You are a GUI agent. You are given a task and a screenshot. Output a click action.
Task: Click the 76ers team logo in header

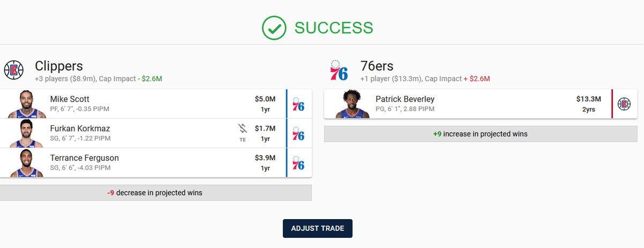[x=339, y=70]
